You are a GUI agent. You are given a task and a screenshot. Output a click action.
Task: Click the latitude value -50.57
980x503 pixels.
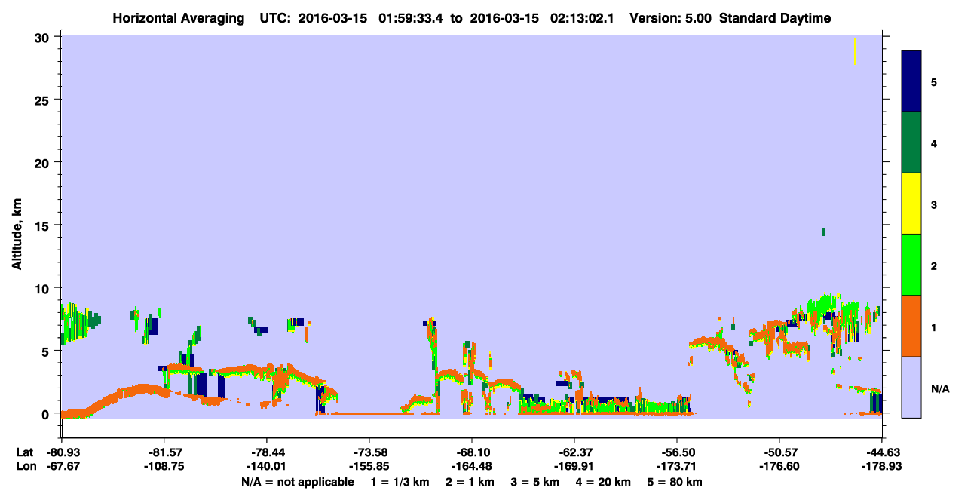[779, 452]
